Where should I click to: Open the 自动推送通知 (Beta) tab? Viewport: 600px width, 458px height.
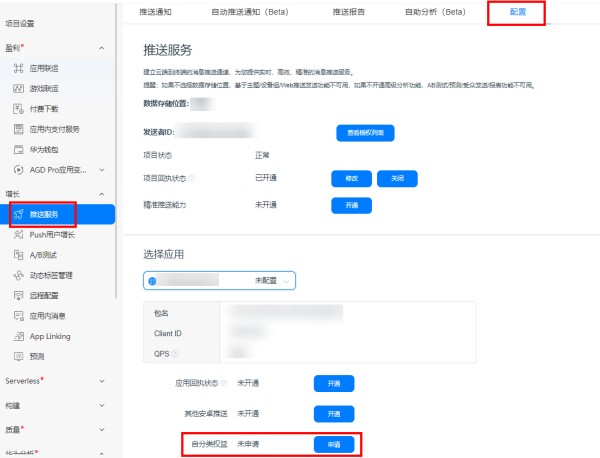click(x=250, y=12)
